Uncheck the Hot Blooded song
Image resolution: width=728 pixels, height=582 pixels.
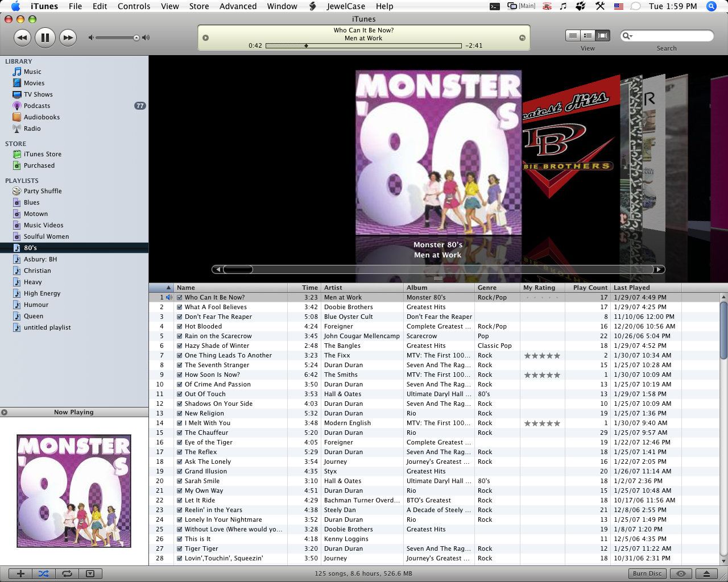click(180, 326)
